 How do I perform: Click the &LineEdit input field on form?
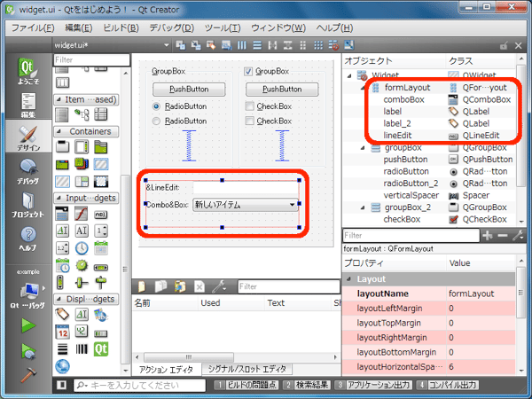[245, 187]
